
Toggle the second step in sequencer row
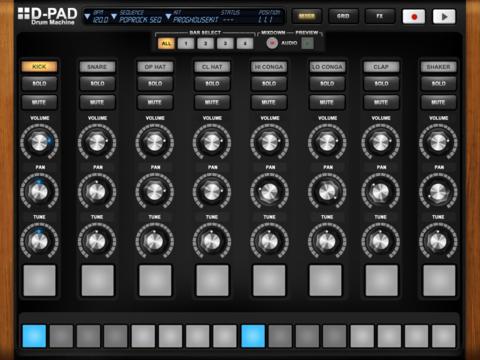point(61,336)
